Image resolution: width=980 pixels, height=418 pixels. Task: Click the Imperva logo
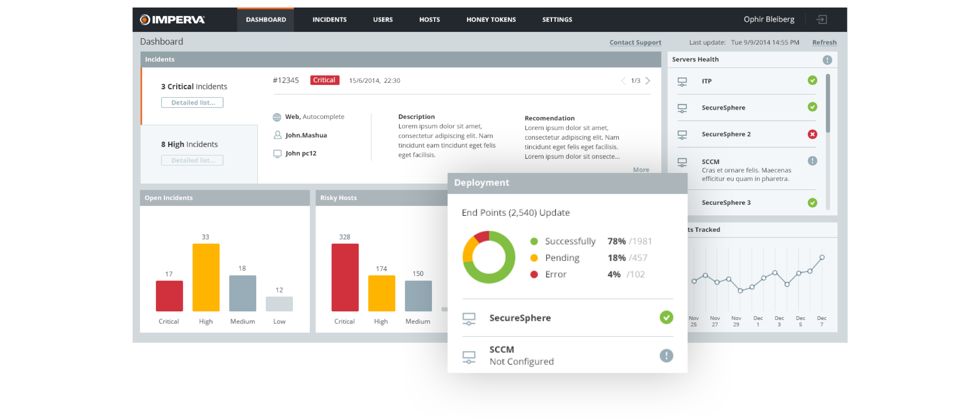click(x=173, y=19)
